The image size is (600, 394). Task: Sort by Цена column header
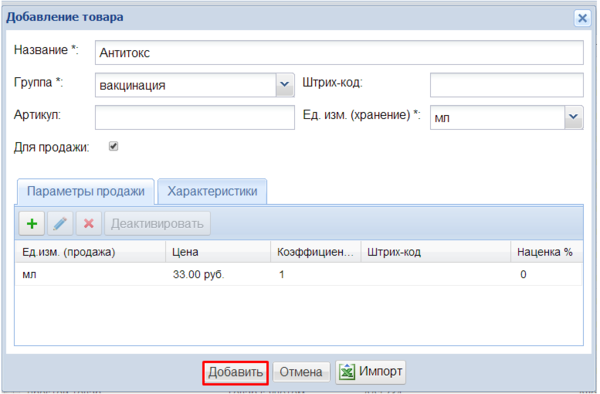[x=218, y=252]
